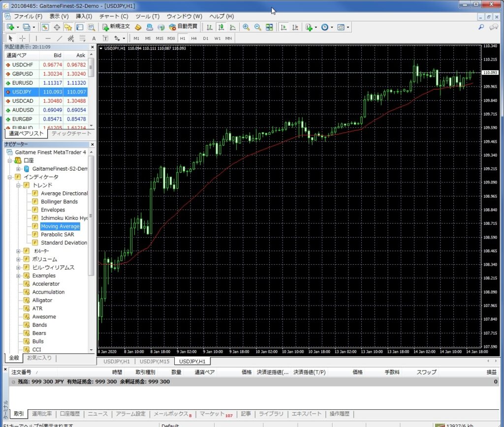Open the chat bubbles icon
504x427 pixels.
(493, 27)
